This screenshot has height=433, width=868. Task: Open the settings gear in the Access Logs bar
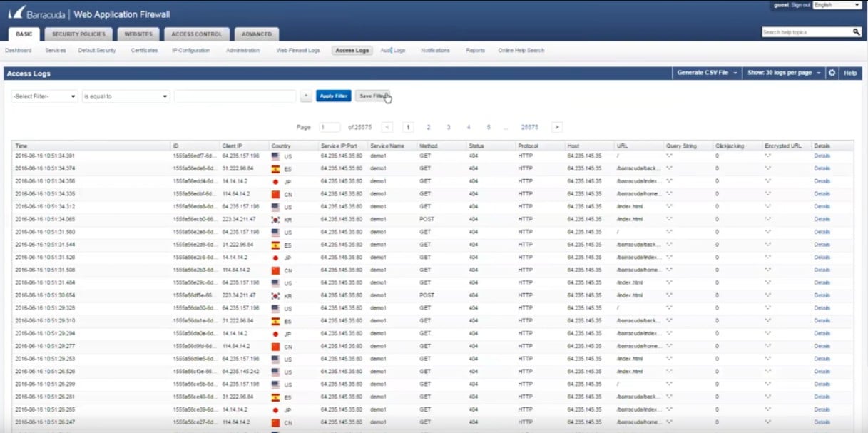831,73
